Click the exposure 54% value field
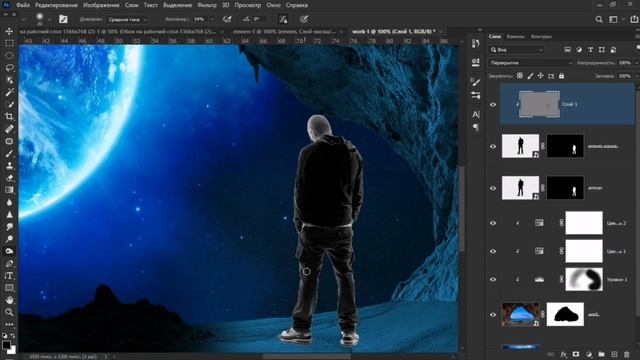The width and height of the screenshot is (640, 360). click(199, 19)
